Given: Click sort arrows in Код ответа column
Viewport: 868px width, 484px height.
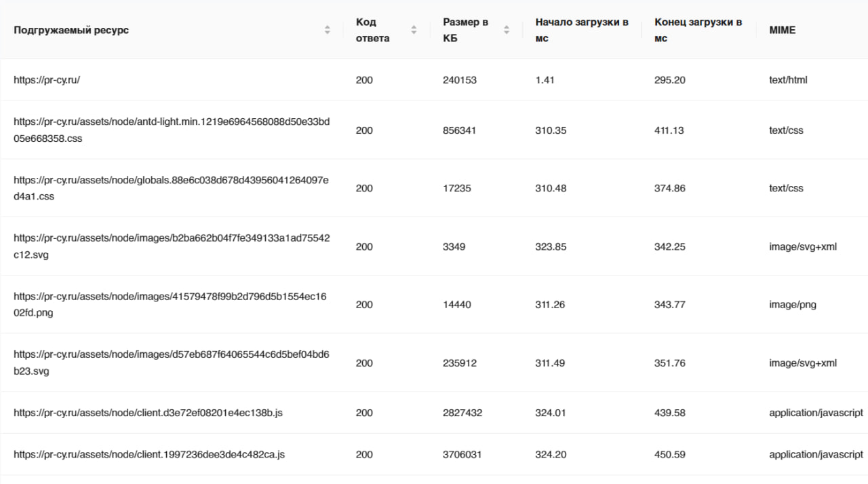Looking at the screenshot, I should pos(414,30).
